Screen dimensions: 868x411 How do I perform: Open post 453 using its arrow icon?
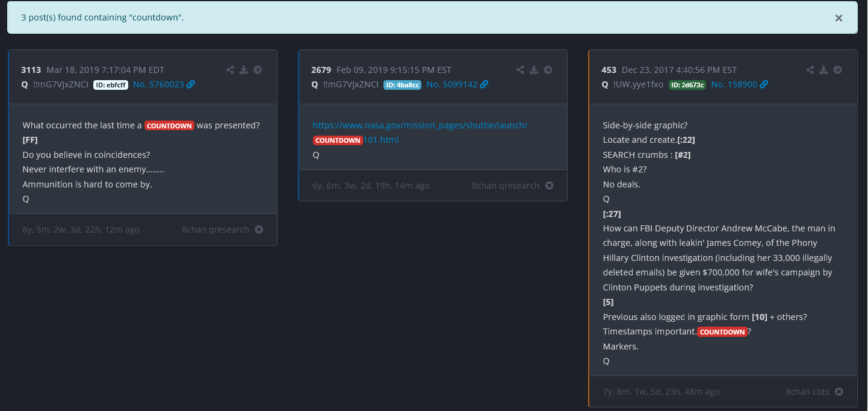(838, 70)
